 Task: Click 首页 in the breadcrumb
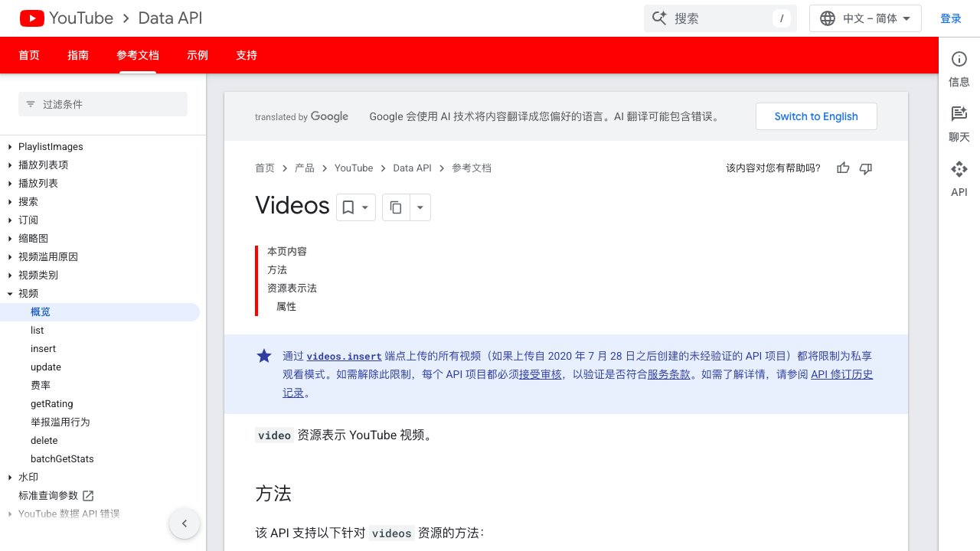pos(265,168)
